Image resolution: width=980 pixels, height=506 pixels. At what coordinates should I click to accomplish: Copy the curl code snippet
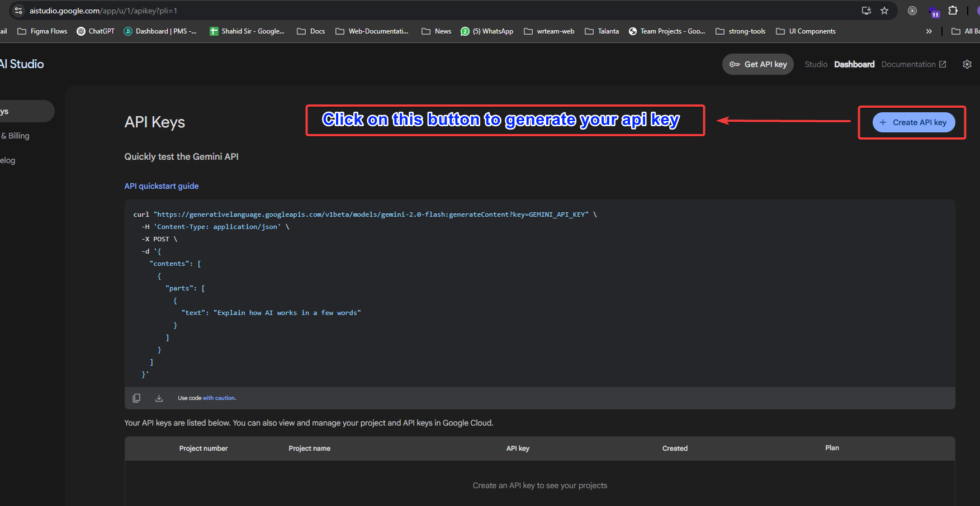pos(136,398)
